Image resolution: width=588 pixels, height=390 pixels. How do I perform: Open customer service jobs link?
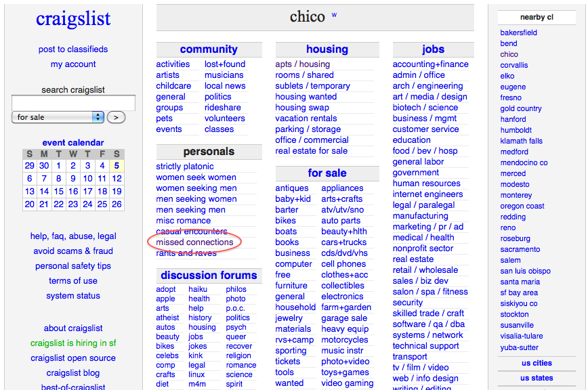(425, 129)
